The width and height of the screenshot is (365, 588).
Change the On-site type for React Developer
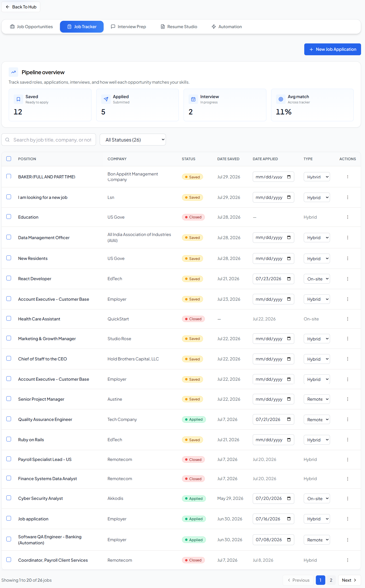click(x=317, y=279)
